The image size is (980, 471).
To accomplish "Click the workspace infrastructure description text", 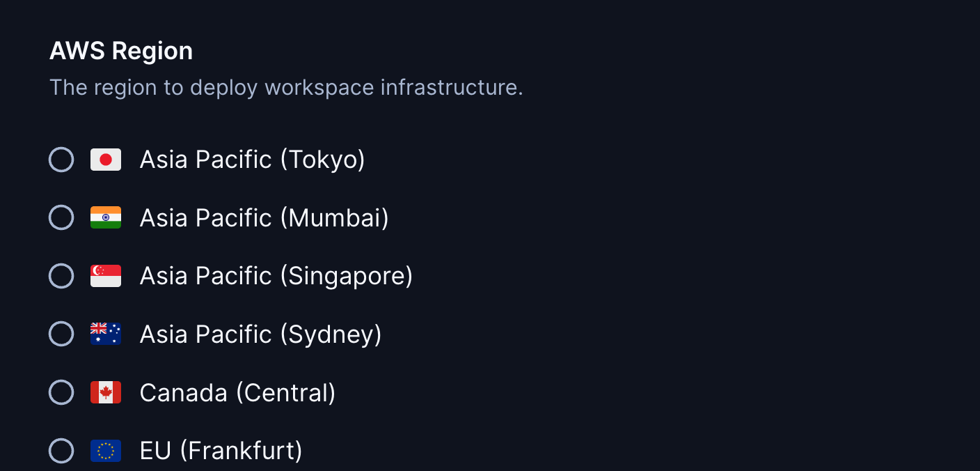I will pyautogui.click(x=285, y=87).
